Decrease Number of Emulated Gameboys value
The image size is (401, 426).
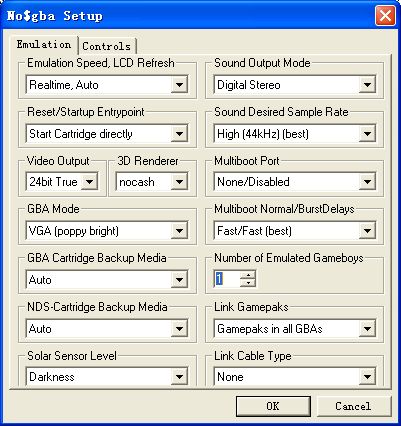(x=248, y=283)
